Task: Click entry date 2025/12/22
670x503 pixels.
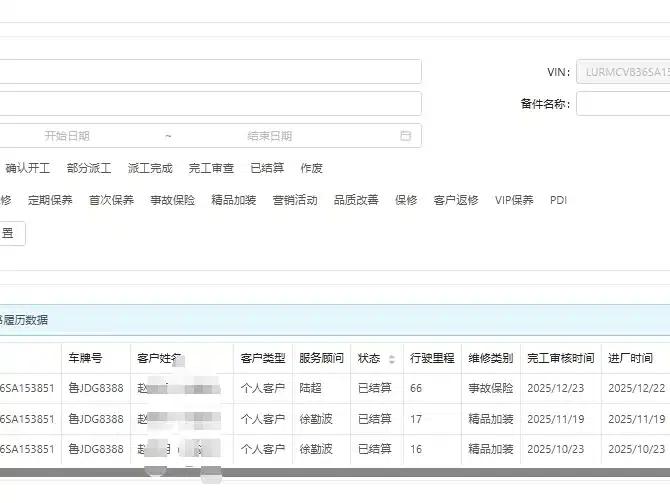Action: pyautogui.click(x=637, y=388)
